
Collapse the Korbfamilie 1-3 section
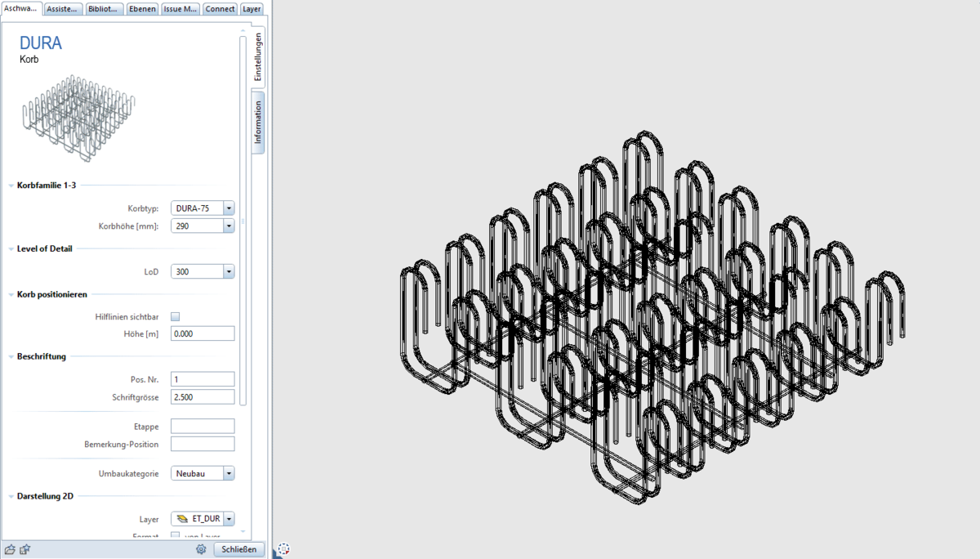(x=10, y=186)
